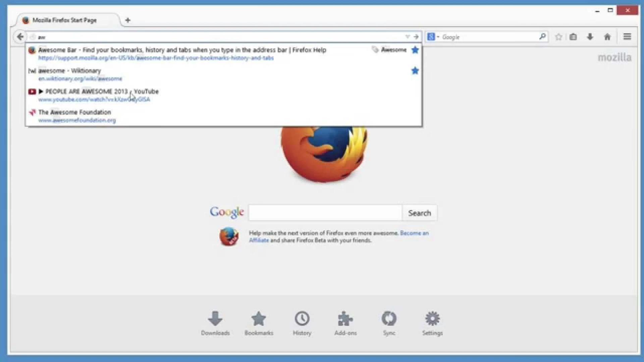
Task: Open Sync from the bottom icon row
Action: tap(389, 318)
